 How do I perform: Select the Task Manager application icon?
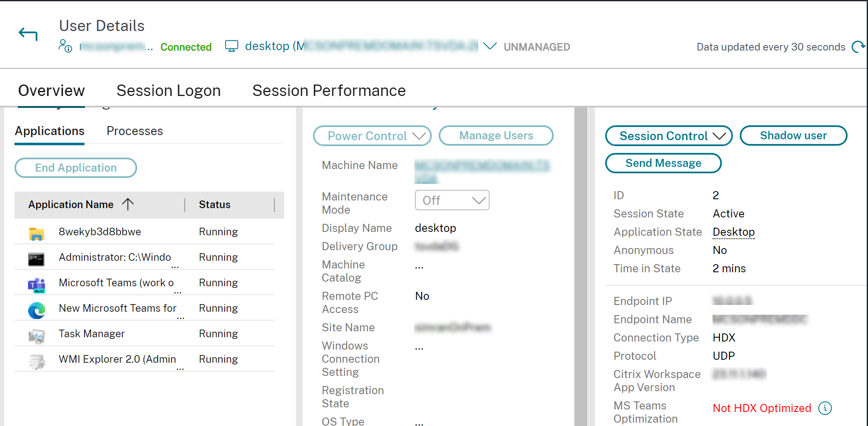(37, 334)
